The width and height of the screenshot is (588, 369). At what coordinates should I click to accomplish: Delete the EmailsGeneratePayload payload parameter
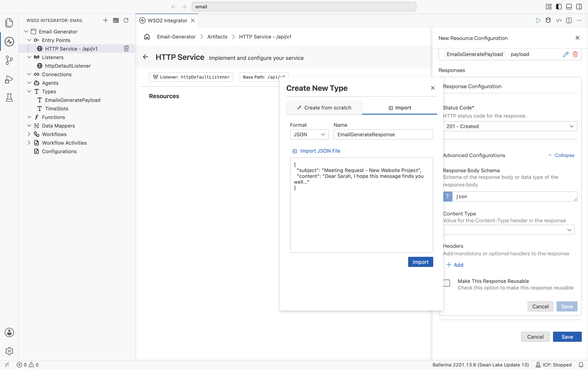click(575, 54)
